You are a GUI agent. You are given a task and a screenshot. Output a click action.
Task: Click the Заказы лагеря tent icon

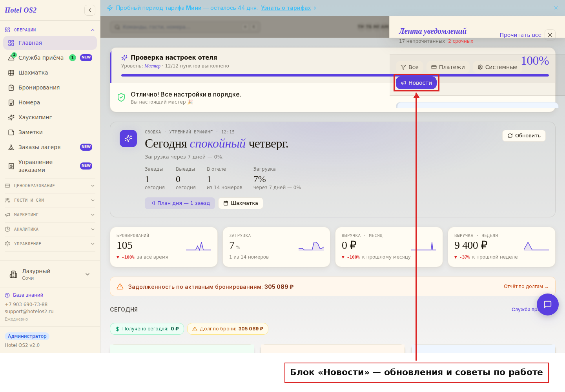pyautogui.click(x=11, y=147)
